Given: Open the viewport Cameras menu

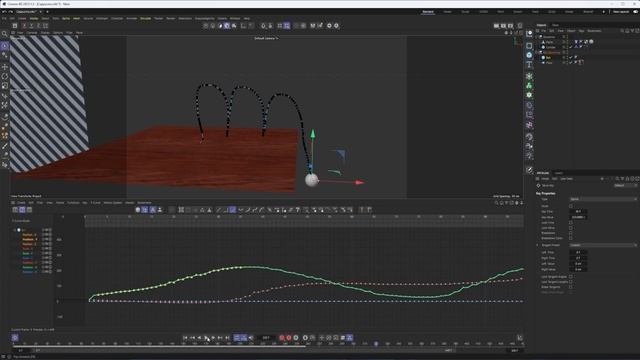Looking at the screenshot, I should pos(32,33).
